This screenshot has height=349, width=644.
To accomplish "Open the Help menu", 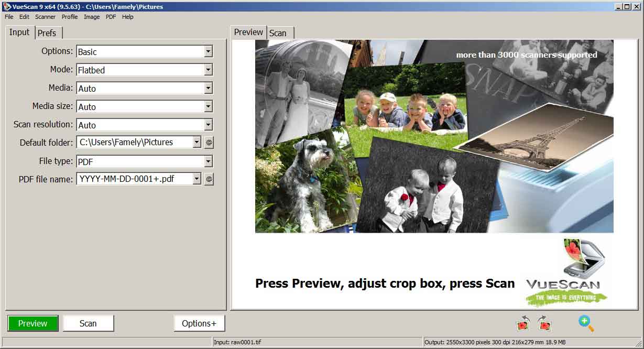I will (128, 17).
